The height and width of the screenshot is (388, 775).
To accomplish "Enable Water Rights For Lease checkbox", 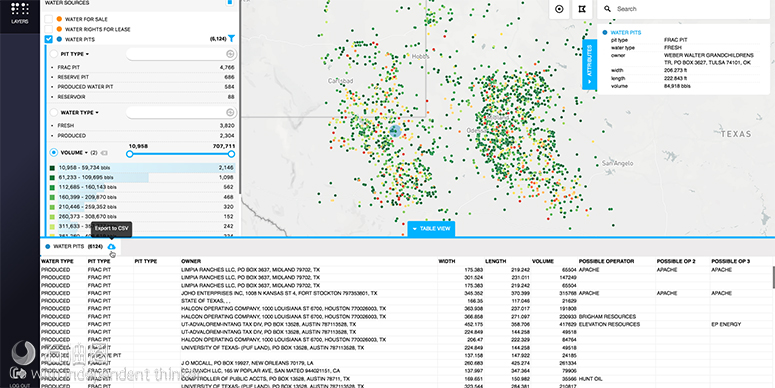I will [48, 29].
